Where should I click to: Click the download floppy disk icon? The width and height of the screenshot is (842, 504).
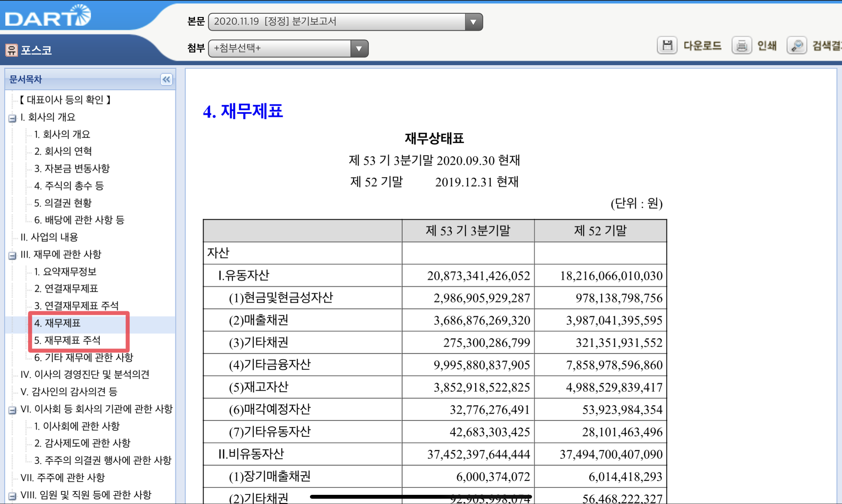pos(667,45)
